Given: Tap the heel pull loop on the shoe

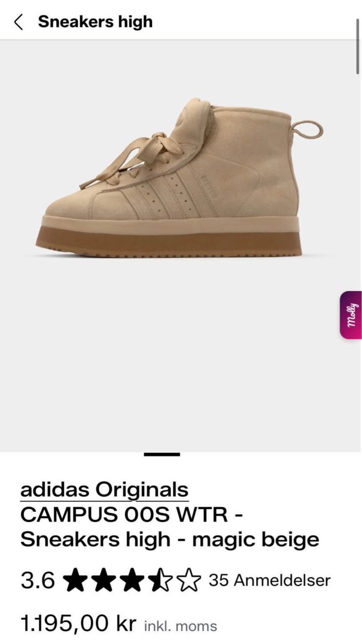Looking at the screenshot, I should (308, 131).
